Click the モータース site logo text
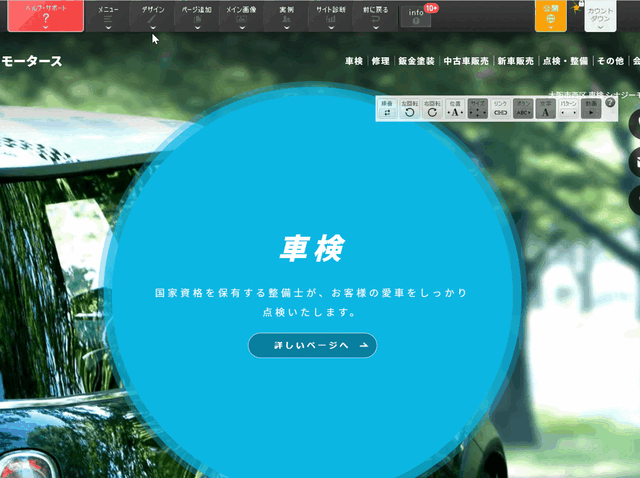 31,61
